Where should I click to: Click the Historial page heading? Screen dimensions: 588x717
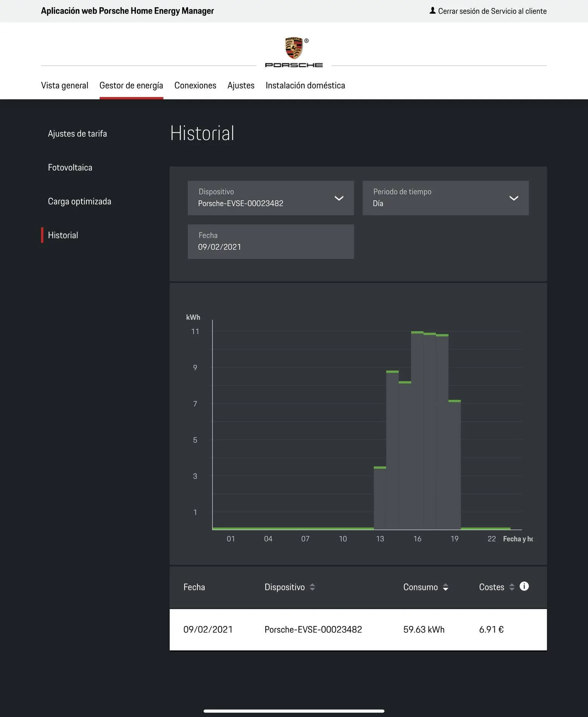(x=202, y=133)
